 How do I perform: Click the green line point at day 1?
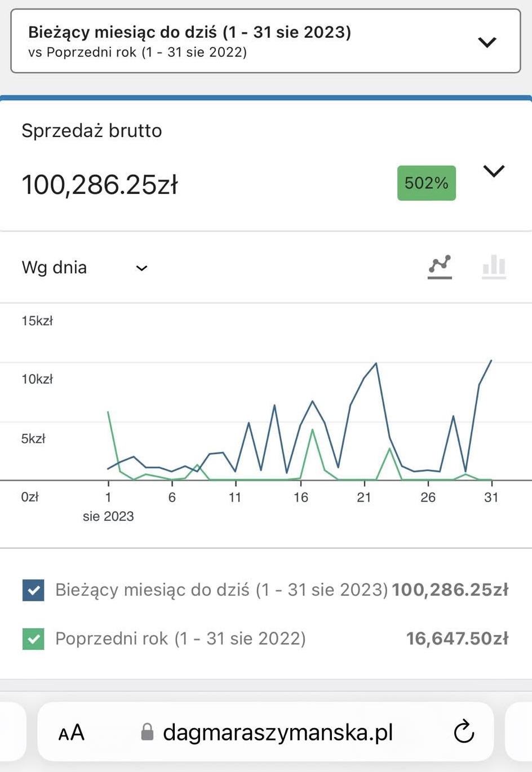[108, 412]
